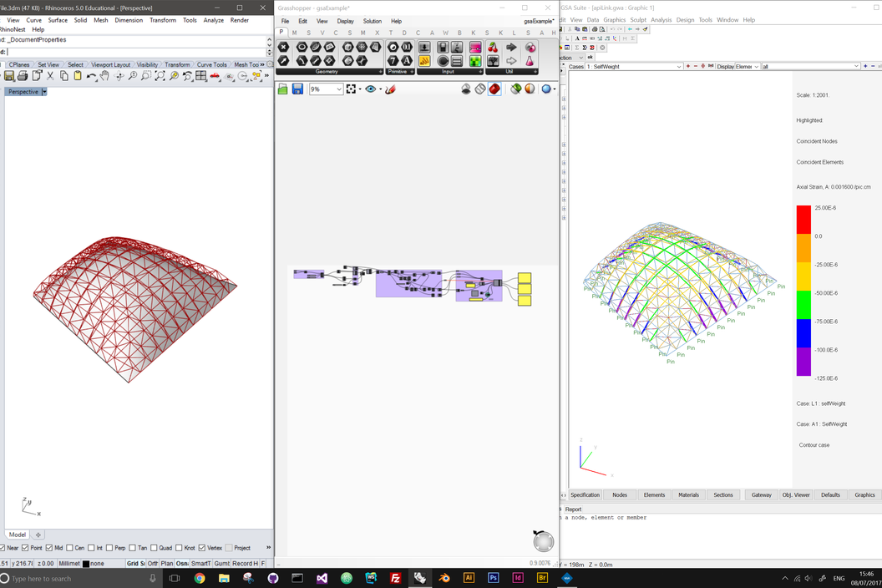
Task: Expand the Input panel plus button
Action: tap(481, 72)
